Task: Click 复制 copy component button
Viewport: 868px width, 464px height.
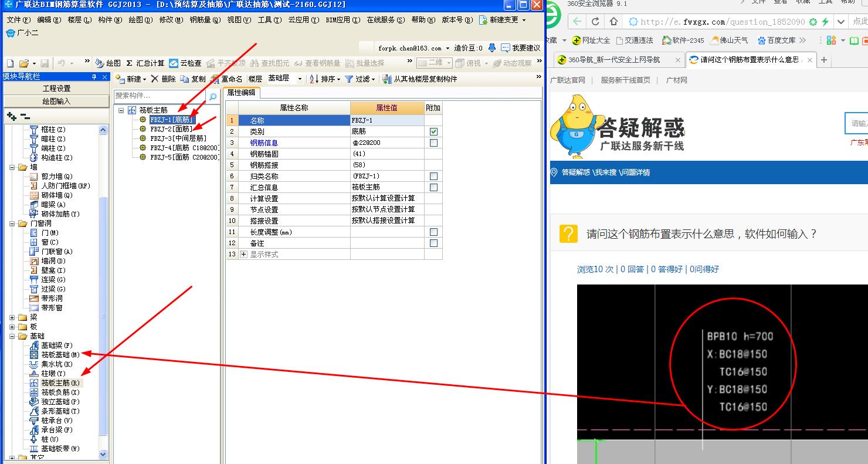Action: click(x=193, y=79)
